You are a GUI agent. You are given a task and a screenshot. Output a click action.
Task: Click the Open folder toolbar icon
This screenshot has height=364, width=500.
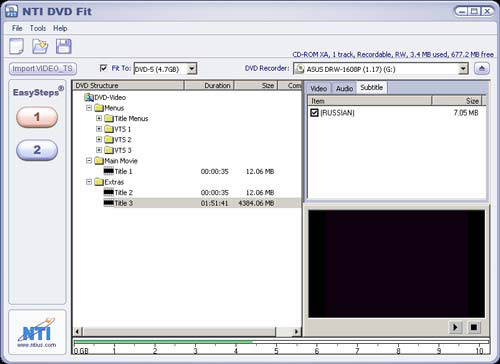pos(40,46)
